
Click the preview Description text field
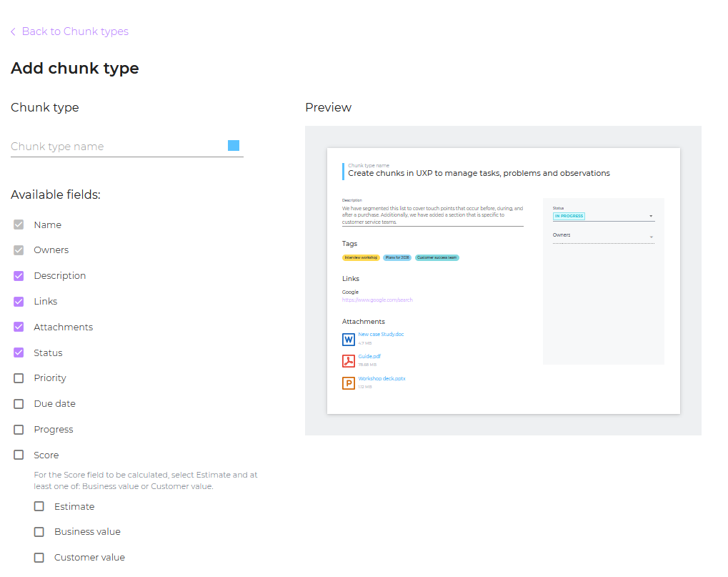[x=432, y=215]
